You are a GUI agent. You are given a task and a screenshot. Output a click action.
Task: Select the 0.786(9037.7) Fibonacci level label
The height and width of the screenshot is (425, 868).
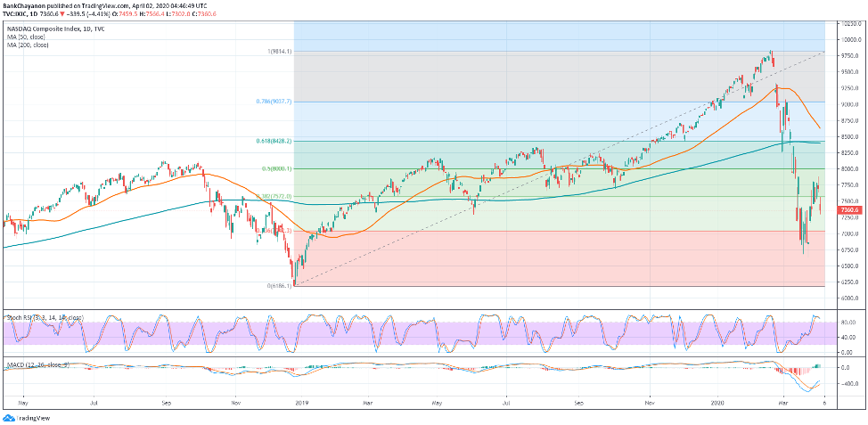[x=274, y=102]
